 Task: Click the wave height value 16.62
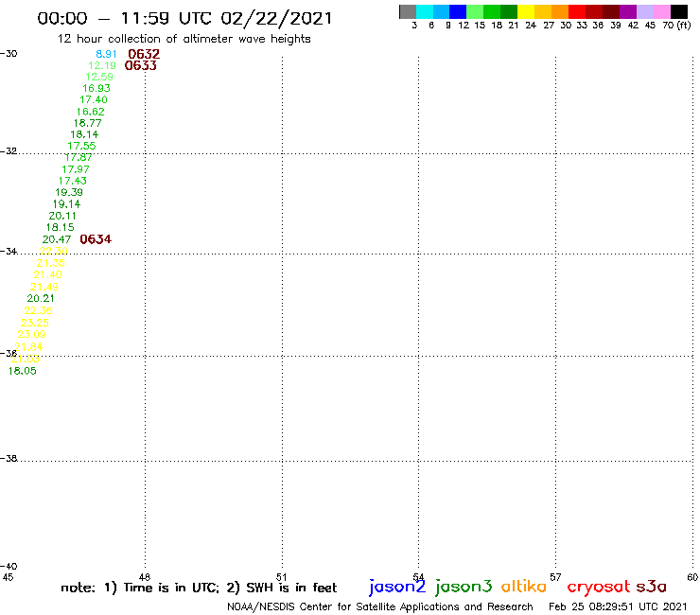point(91,112)
